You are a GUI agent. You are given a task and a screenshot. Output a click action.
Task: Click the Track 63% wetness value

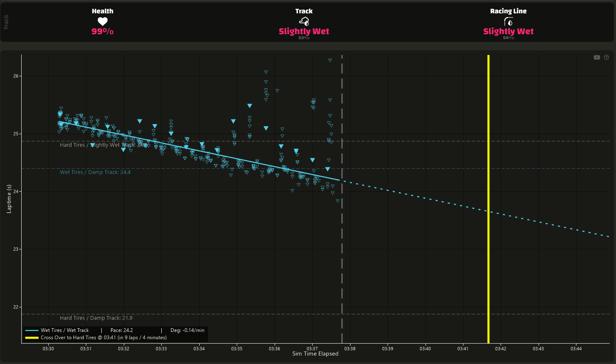pyautogui.click(x=304, y=38)
